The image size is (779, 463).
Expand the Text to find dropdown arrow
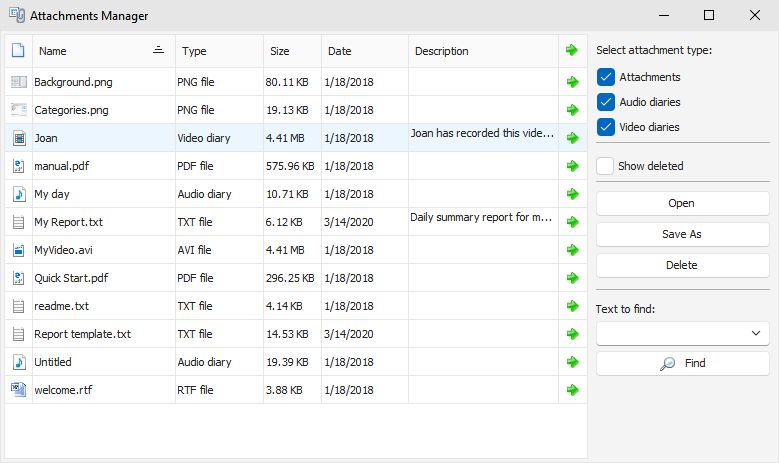756,333
